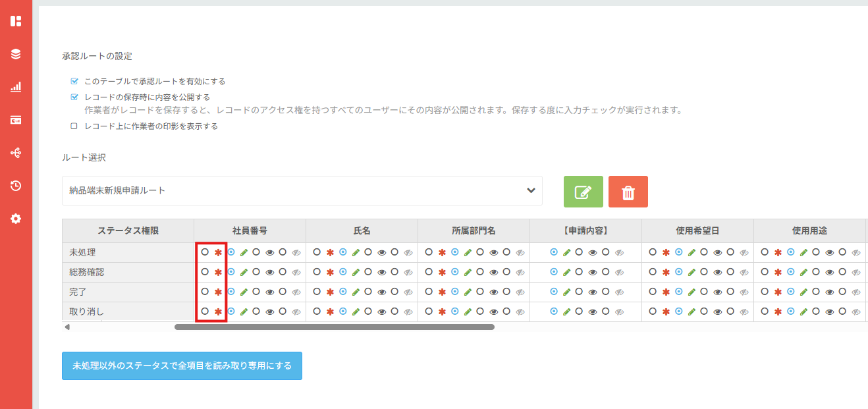The width and height of the screenshot is (868, 409).
Task: Select read-only eye radio for 氏名 in 総務確認 row
Action: (368, 272)
